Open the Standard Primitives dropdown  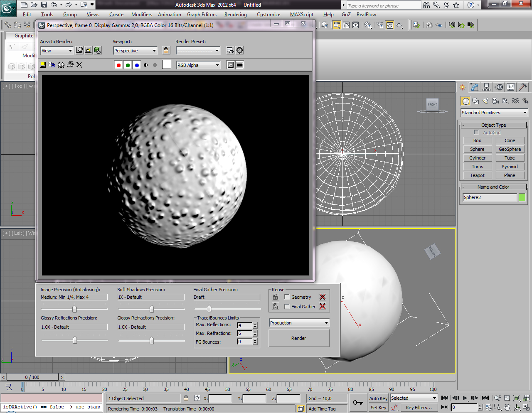tap(494, 113)
